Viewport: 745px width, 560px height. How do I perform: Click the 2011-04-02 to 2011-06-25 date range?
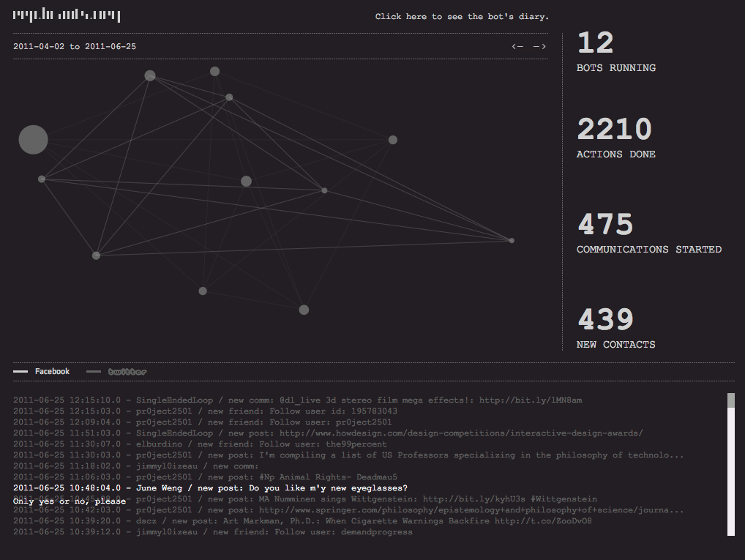tap(75, 47)
